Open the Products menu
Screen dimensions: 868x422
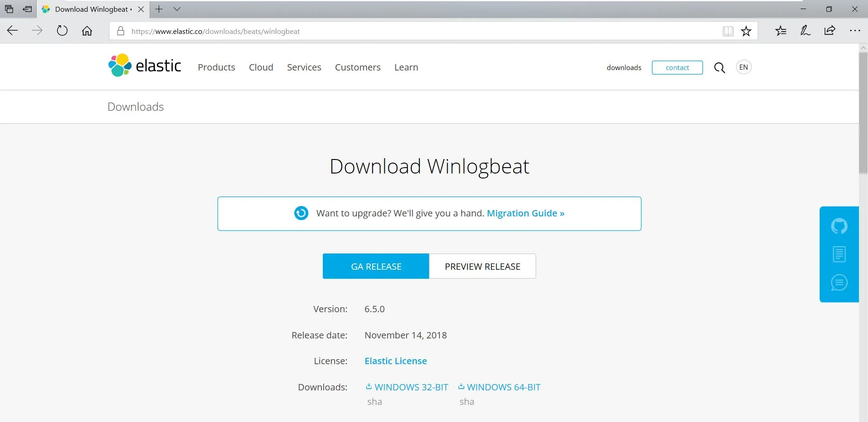point(216,67)
